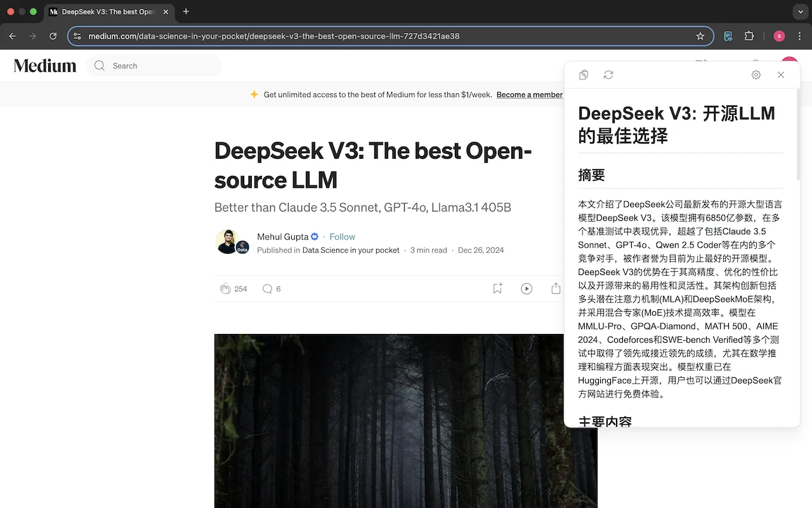The width and height of the screenshot is (812, 508).
Task: Click the 摘要 heading in the summary panel
Action: point(591,175)
